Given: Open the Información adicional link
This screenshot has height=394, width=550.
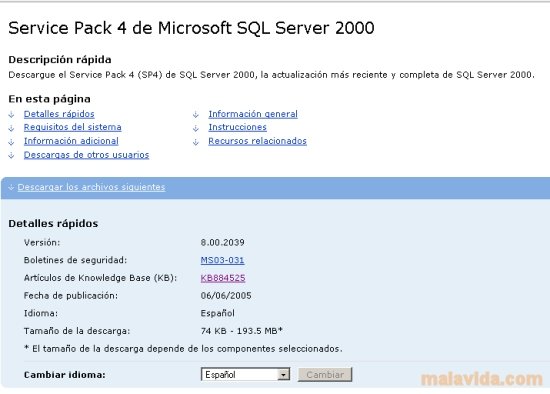Looking at the screenshot, I should 71,141.
